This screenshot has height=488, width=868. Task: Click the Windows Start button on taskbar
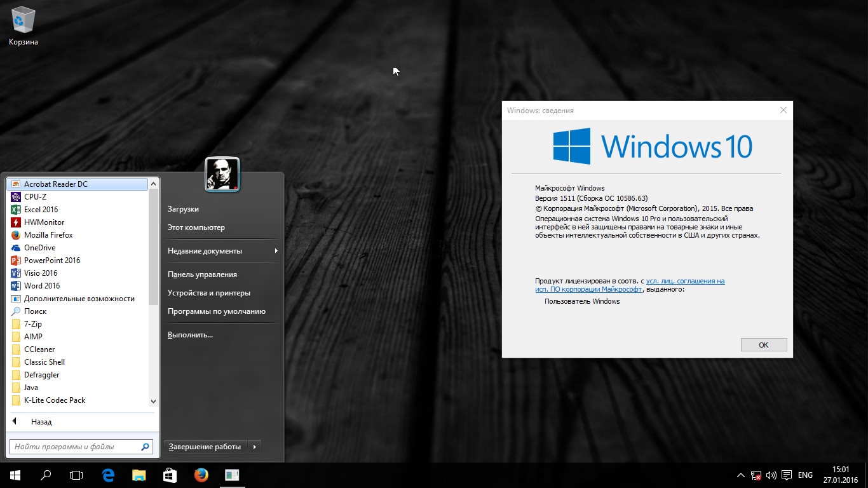tap(15, 475)
